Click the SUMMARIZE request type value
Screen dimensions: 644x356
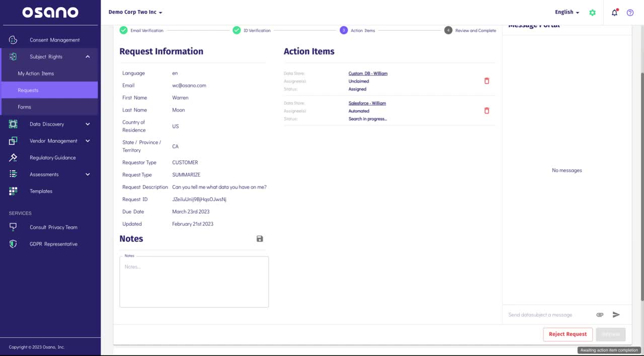(186, 175)
